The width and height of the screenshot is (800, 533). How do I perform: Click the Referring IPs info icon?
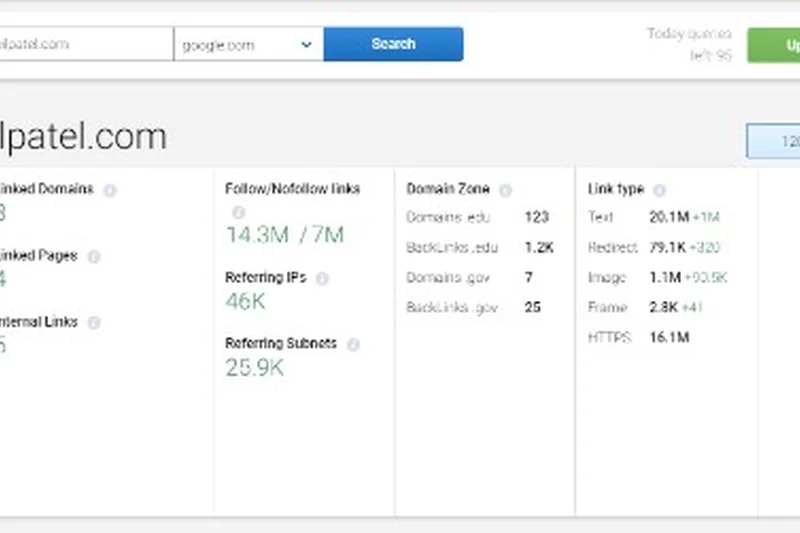point(322,279)
